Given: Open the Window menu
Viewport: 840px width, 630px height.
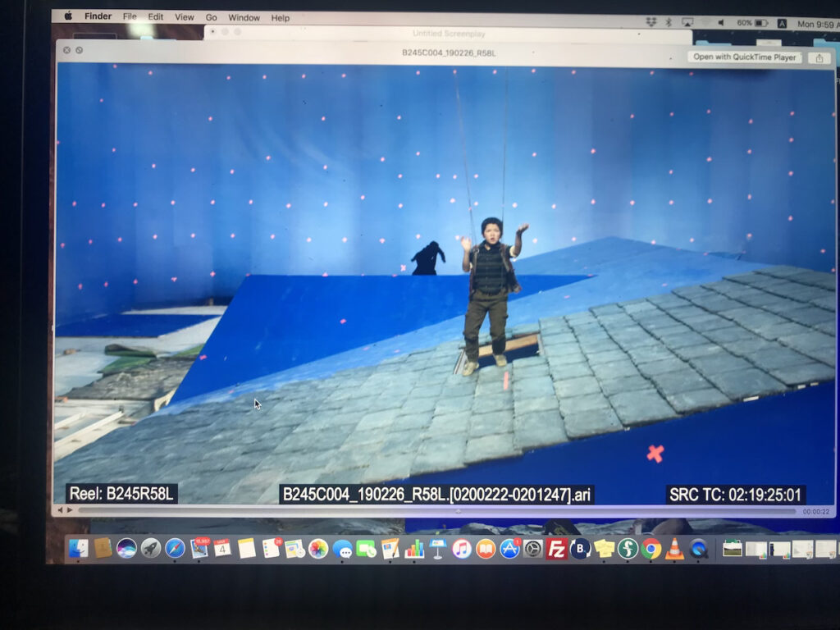Looking at the screenshot, I should 244,18.
